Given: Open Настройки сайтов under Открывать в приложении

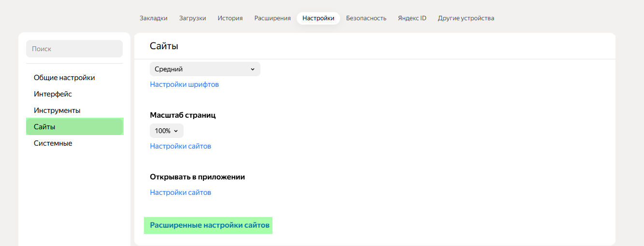Looking at the screenshot, I should click(x=180, y=192).
